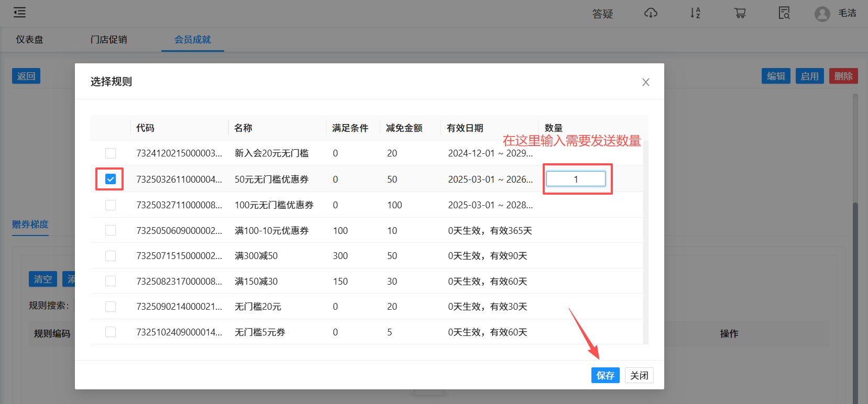The height and width of the screenshot is (404, 868).
Task: Click the 满足条件 column header
Action: tap(350, 128)
